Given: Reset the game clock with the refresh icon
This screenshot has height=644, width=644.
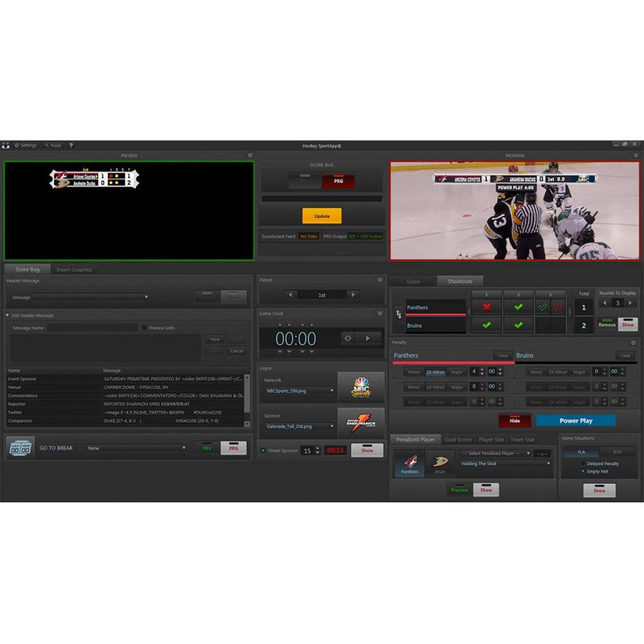Looking at the screenshot, I should pyautogui.click(x=348, y=338).
